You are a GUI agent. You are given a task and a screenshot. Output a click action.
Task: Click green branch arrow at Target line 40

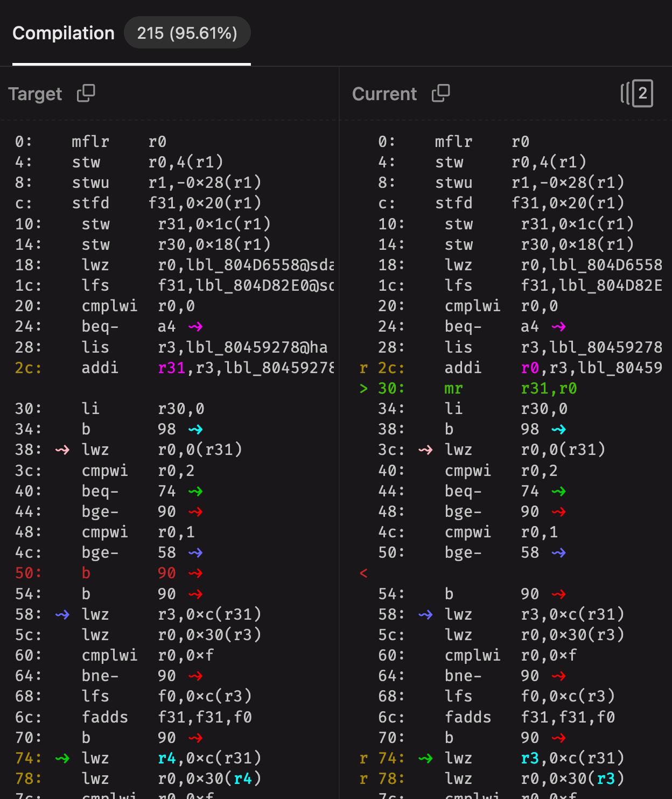click(x=195, y=491)
